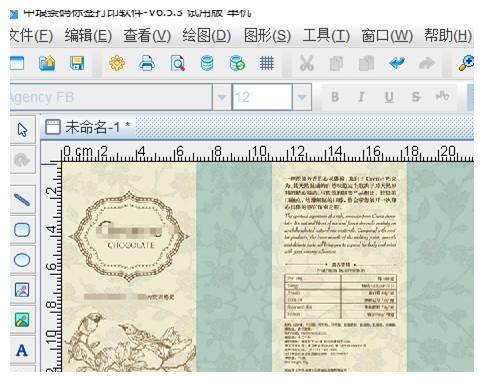This screenshot has width=484, height=382.
Task: Click the printer icon
Action: (147, 63)
